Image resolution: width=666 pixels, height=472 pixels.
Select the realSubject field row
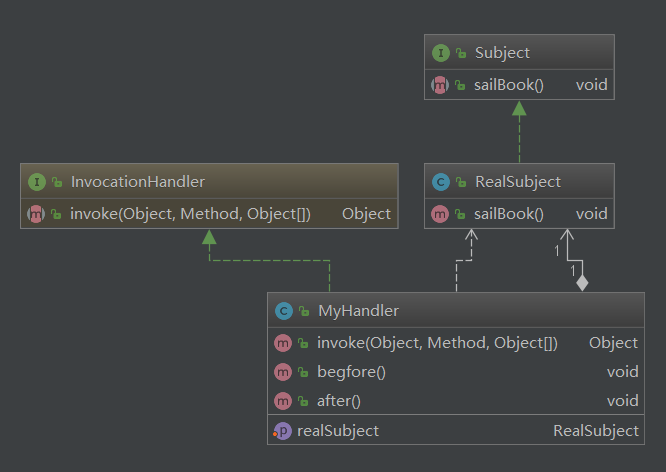pos(339,431)
